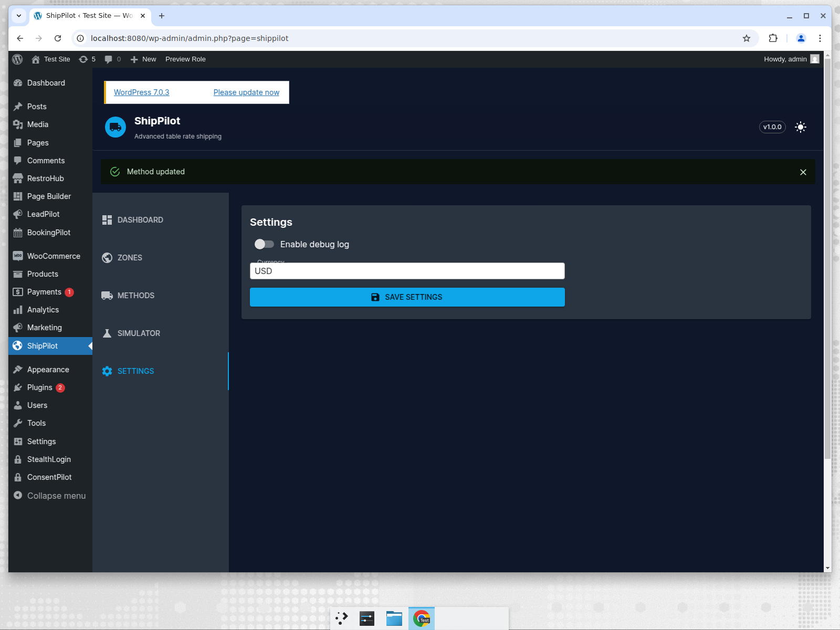Open the WordPress 7.0.3 link
This screenshot has width=840, height=630.
142,92
